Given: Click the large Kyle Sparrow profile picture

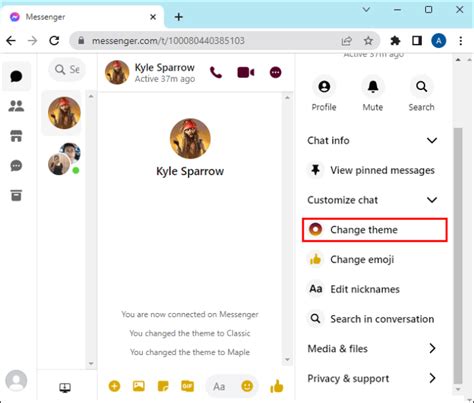Looking at the screenshot, I should (190, 139).
